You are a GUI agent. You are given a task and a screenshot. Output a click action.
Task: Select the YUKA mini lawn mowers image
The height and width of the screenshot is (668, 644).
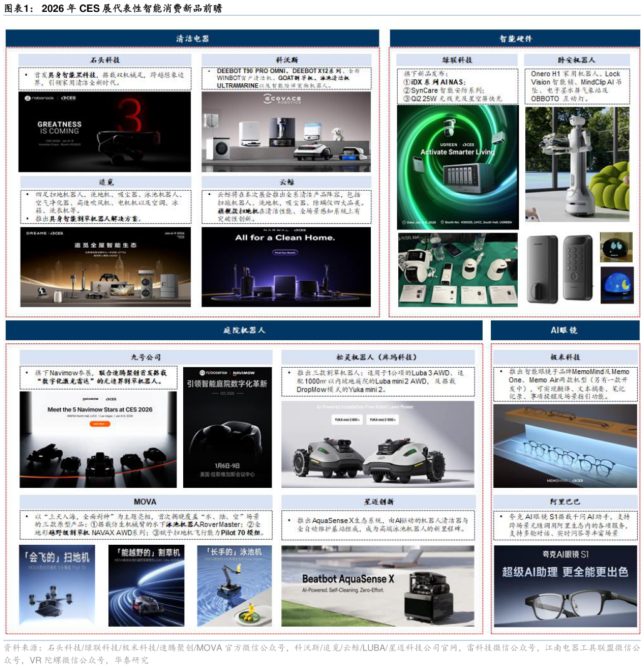click(x=378, y=444)
